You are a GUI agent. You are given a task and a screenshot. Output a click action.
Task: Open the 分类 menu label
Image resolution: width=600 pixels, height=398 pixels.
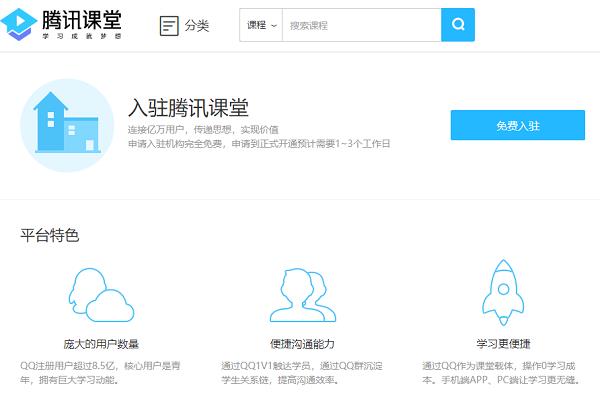pyautogui.click(x=197, y=26)
